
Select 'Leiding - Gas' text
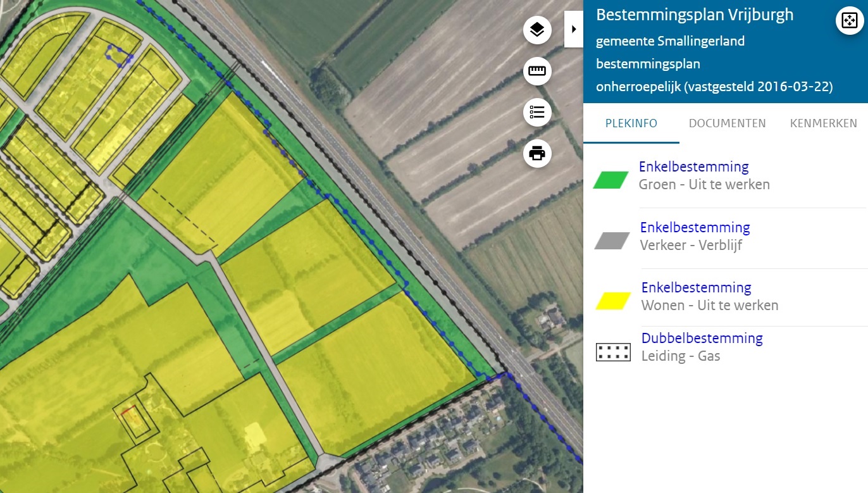pos(681,356)
